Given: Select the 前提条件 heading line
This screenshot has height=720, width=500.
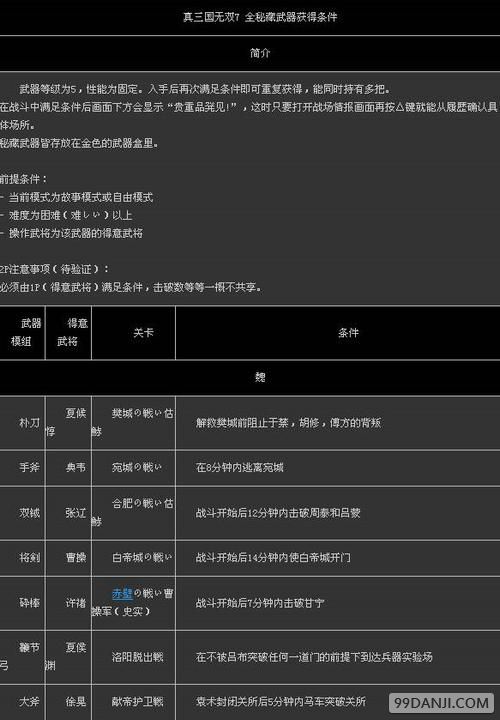Looking at the screenshot, I should tap(24, 180).
